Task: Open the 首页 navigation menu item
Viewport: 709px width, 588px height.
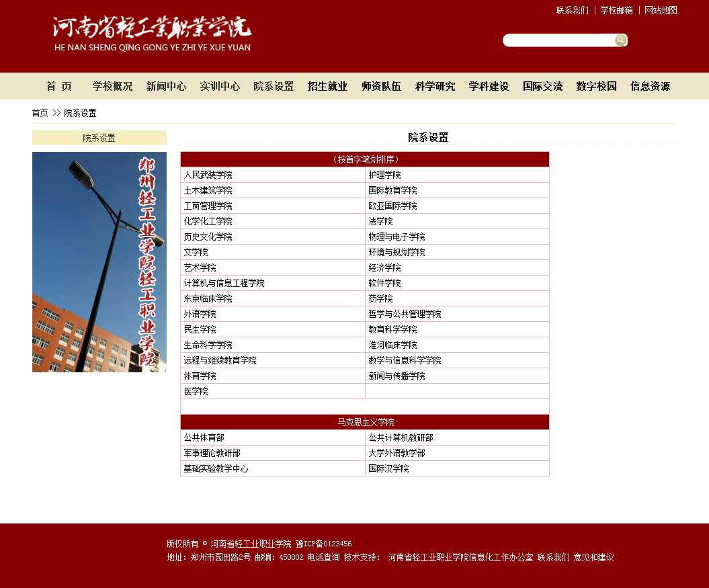Action: coord(58,86)
